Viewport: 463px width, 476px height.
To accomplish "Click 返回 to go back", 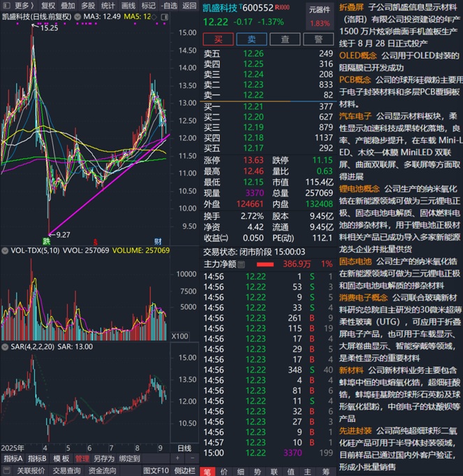I will click(x=189, y=6).
